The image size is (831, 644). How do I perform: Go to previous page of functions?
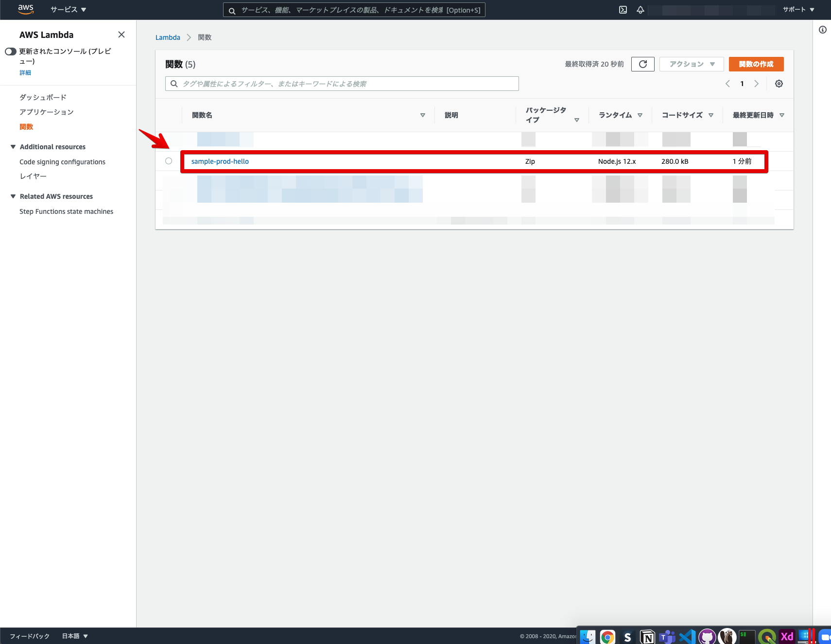tap(727, 84)
